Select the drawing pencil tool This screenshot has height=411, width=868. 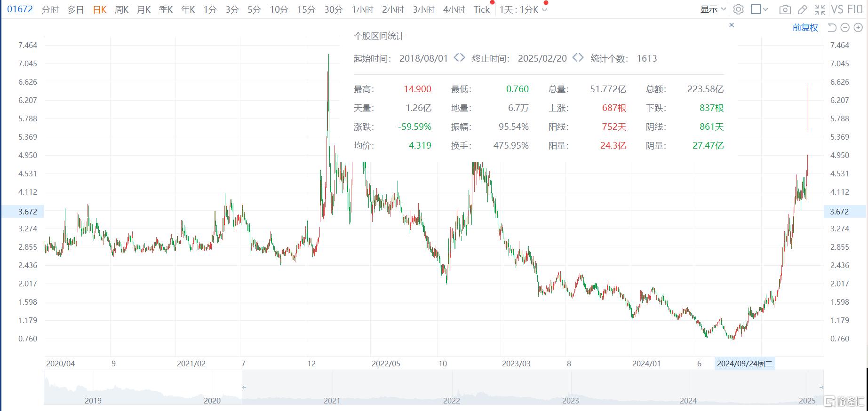803,9
